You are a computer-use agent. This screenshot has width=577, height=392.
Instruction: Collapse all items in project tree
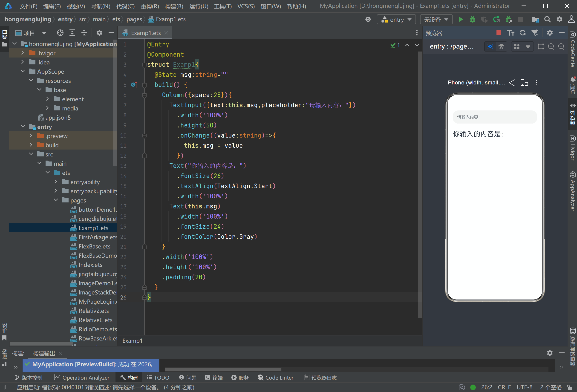pos(84,33)
